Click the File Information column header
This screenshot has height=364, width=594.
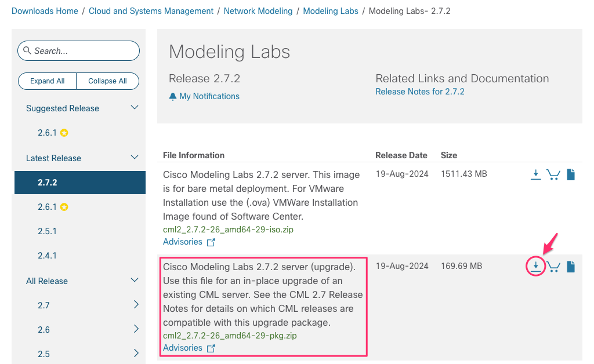click(194, 155)
